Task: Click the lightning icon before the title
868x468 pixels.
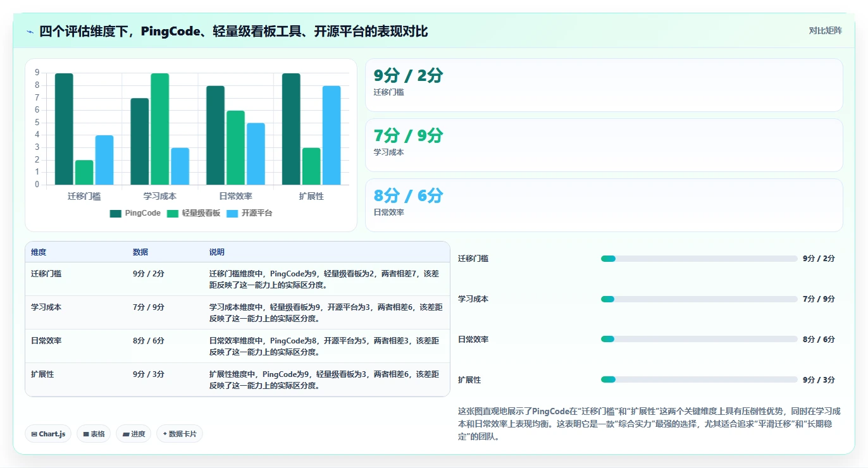Action: 30,31
